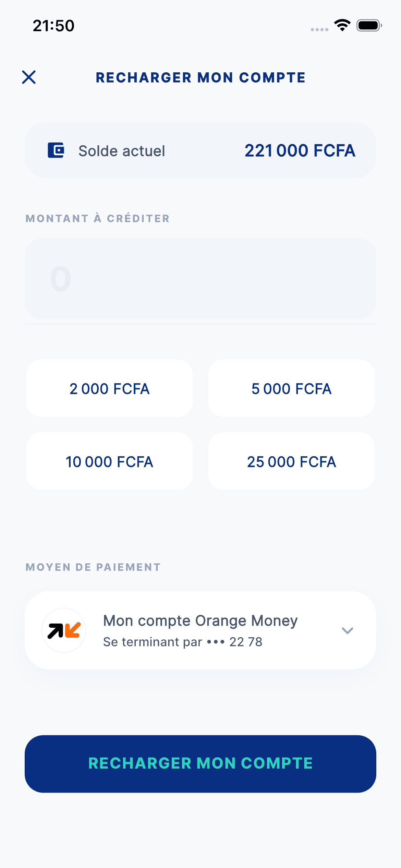This screenshot has height=868, width=401.
Task: Tap the cellular signal dots
Action: (319, 29)
